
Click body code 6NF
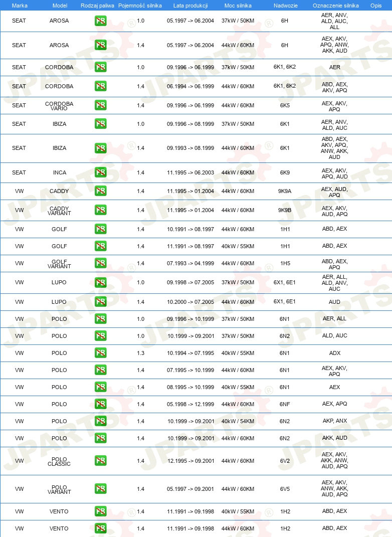[x=285, y=404]
